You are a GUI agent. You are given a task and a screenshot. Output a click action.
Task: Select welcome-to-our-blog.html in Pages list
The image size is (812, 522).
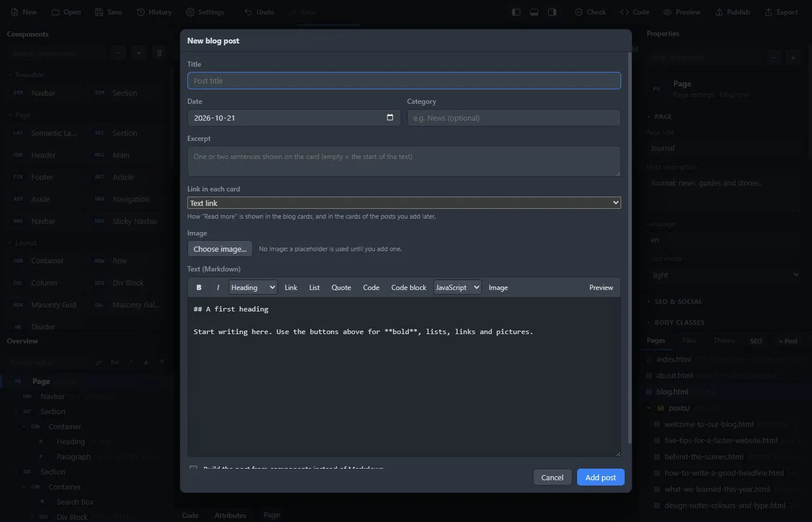click(x=709, y=424)
